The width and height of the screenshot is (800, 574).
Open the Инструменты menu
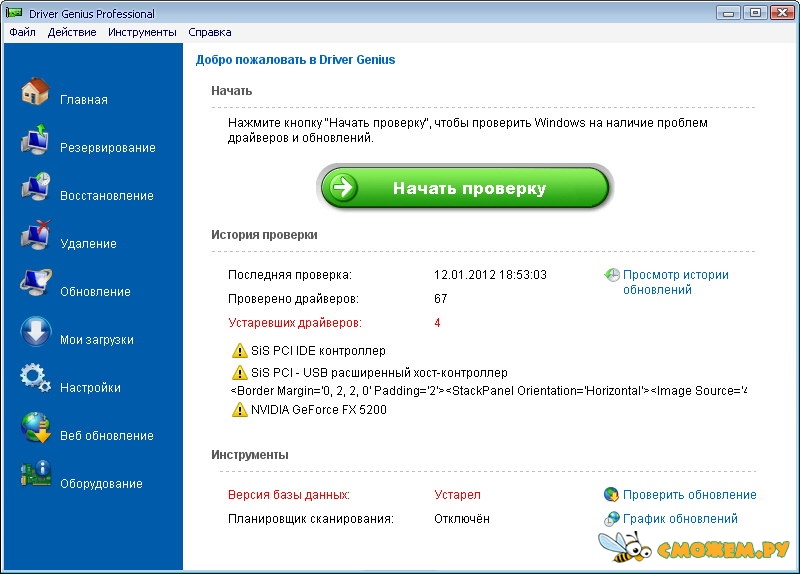[142, 32]
